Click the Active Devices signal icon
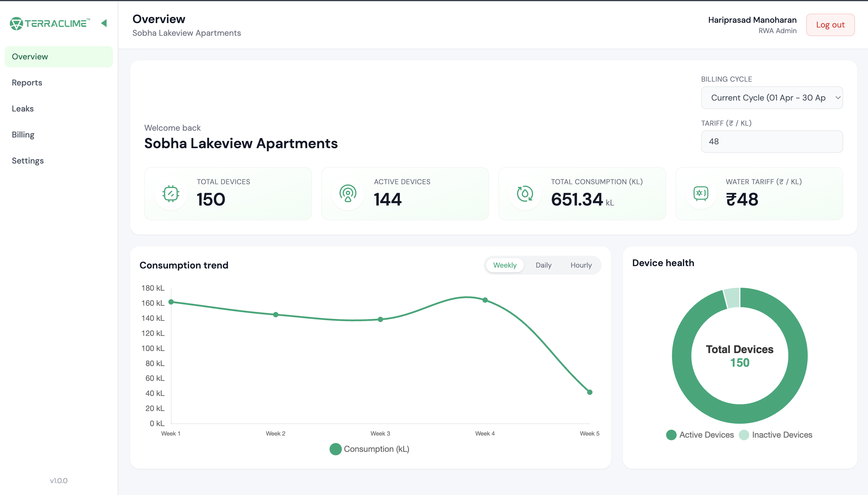The height and width of the screenshot is (495, 868). (348, 193)
